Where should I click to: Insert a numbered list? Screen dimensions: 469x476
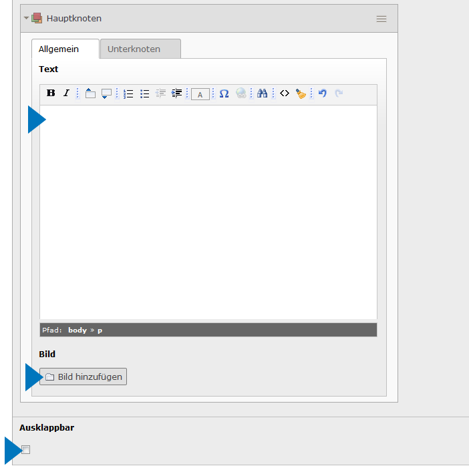129,93
